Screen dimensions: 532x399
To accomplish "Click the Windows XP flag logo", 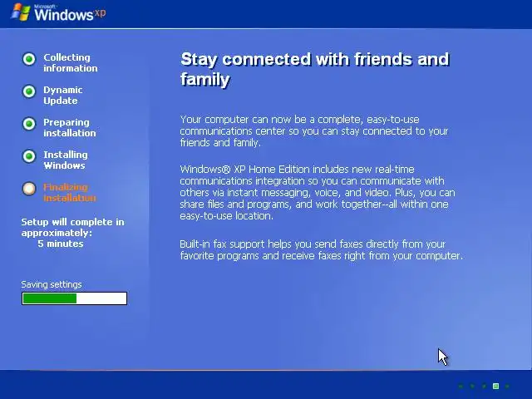I will click(x=20, y=12).
